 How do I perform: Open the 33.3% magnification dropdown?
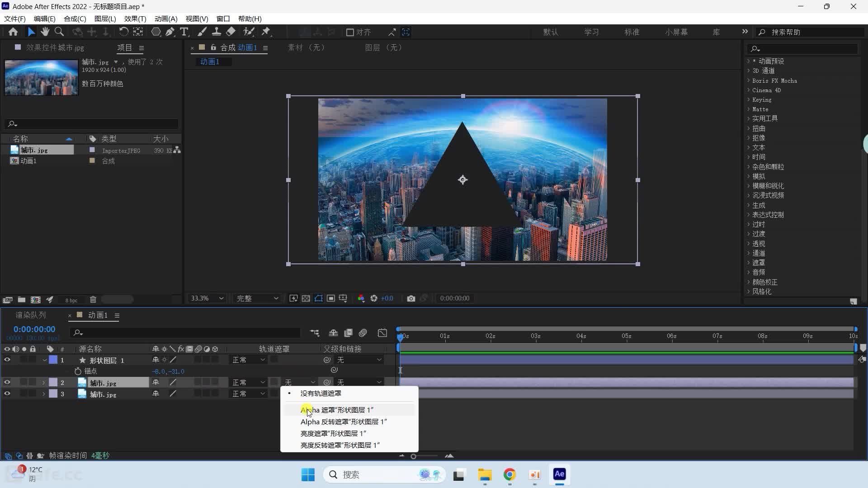(x=207, y=298)
